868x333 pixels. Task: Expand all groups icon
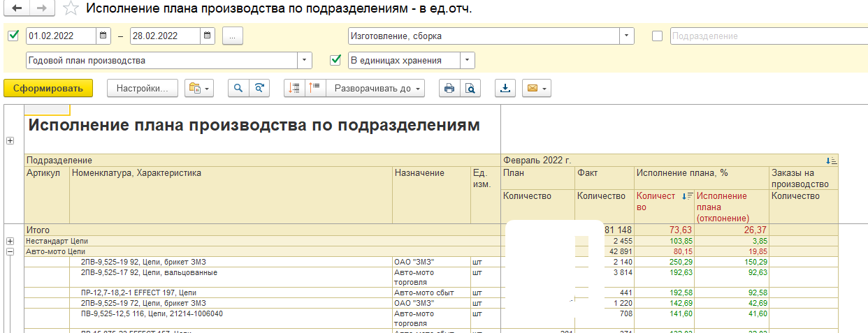coord(315,89)
